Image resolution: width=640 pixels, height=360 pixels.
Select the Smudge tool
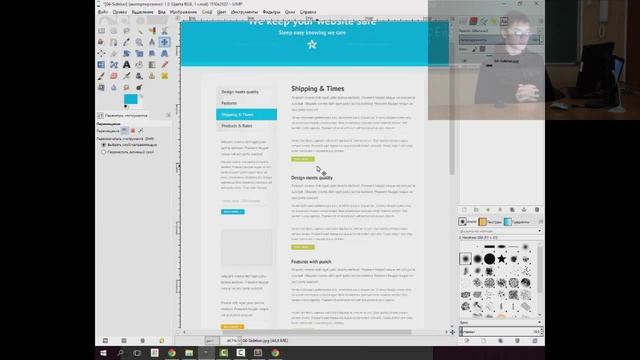[x=127, y=87]
